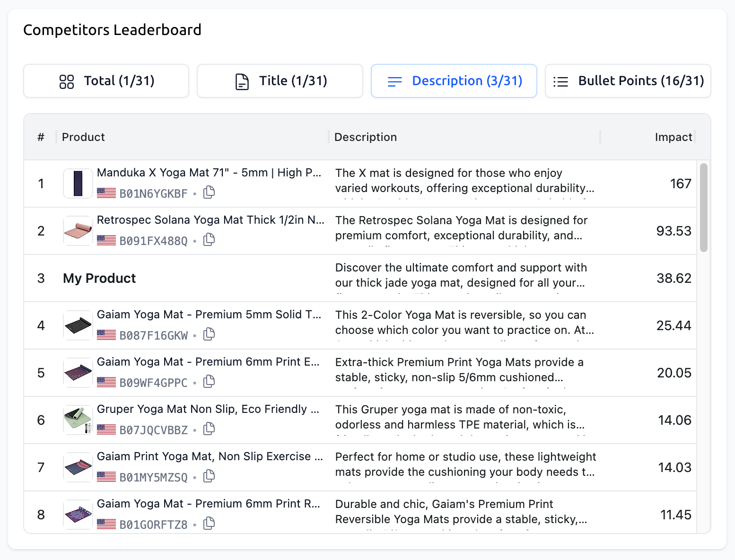Image resolution: width=735 pixels, height=560 pixels.
Task: Copy the ASIN B01GORFTZ8
Action: pos(209,524)
